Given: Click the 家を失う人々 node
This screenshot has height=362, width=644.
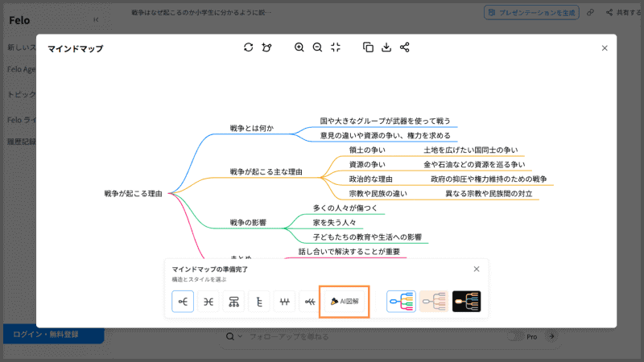Looking at the screenshot, I should point(334,223).
